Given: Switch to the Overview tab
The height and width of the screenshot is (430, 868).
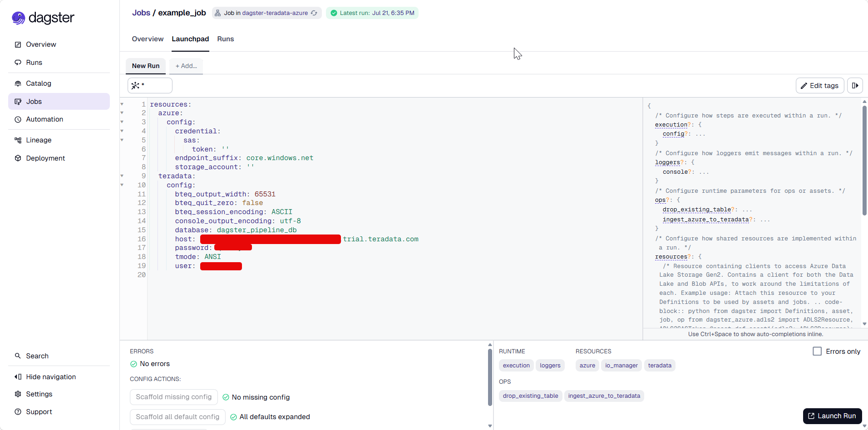Looking at the screenshot, I should click(x=148, y=39).
